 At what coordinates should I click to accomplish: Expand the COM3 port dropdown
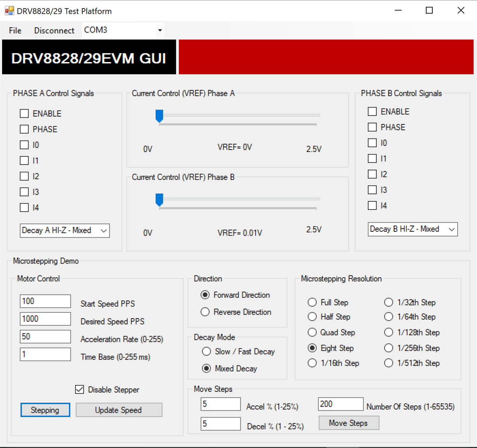click(x=160, y=30)
